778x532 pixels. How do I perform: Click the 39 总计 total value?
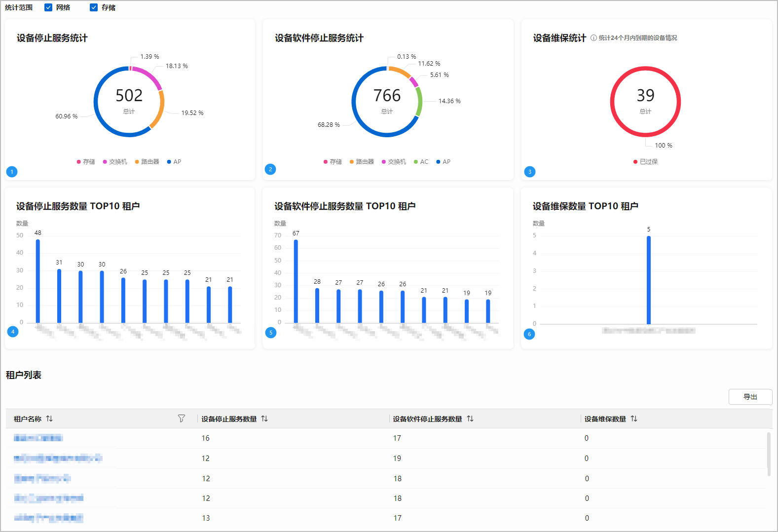[645, 95]
